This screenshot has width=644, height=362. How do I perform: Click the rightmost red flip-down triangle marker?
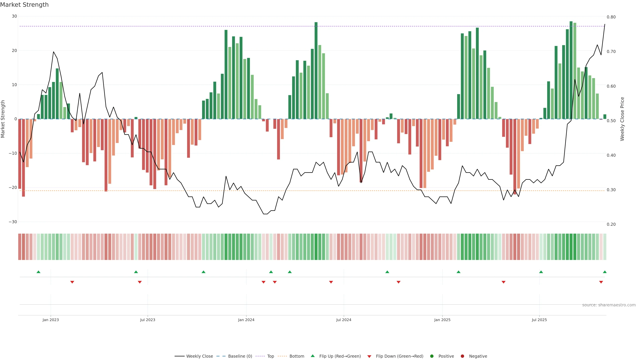(x=601, y=282)
